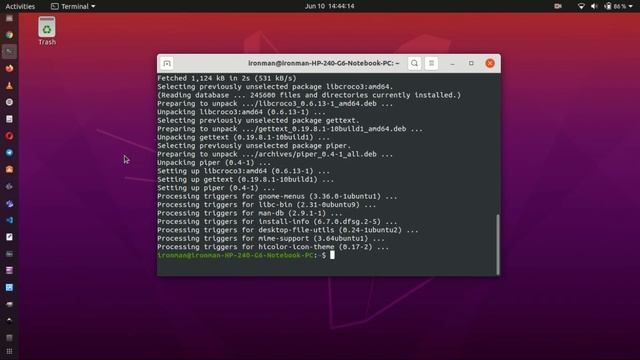Click 'Processing triggers for man-db' line
640x360 pixels.
tap(250, 213)
